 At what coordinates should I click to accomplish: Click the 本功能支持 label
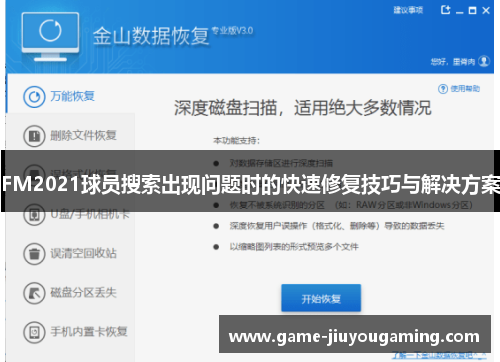(x=236, y=141)
